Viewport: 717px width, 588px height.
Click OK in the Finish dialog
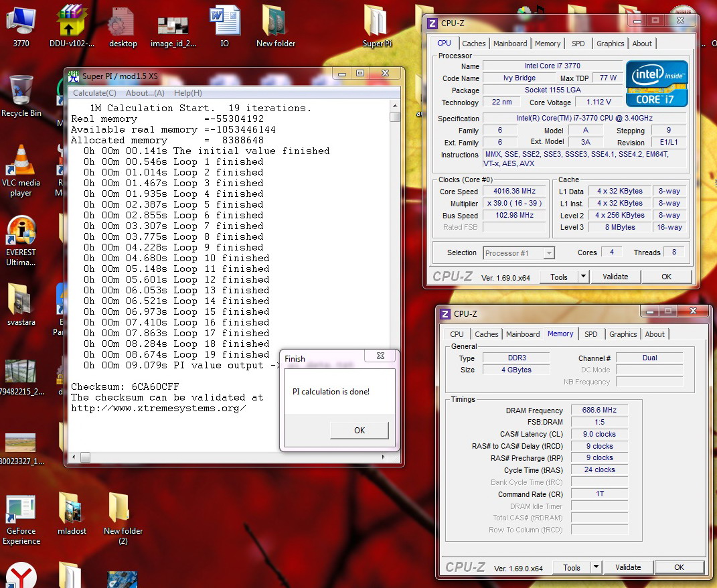point(360,430)
